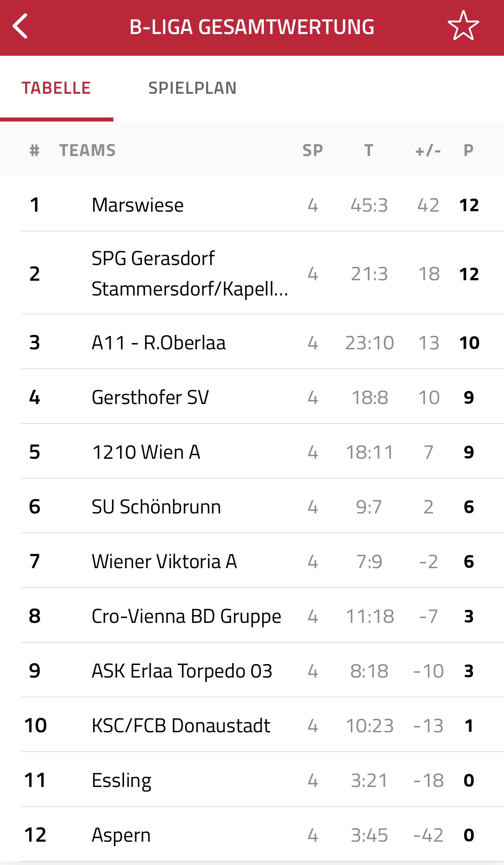Screen dimensions: 504x865
Task: Open Gersthofer SV team details
Action: [x=252, y=397]
